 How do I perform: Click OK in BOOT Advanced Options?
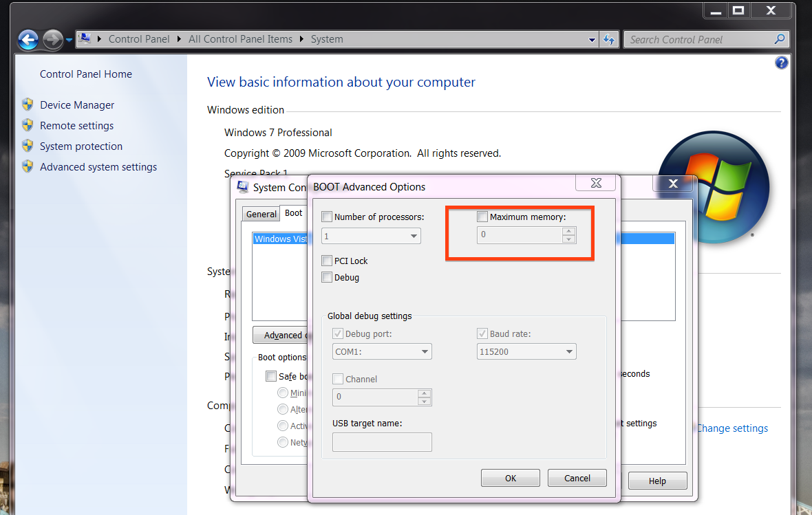click(x=510, y=479)
